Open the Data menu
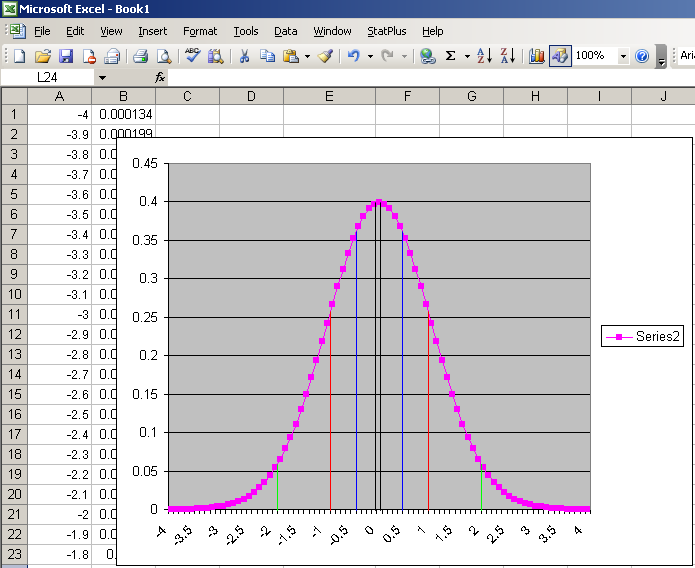This screenshot has height=568, width=695. point(285,31)
